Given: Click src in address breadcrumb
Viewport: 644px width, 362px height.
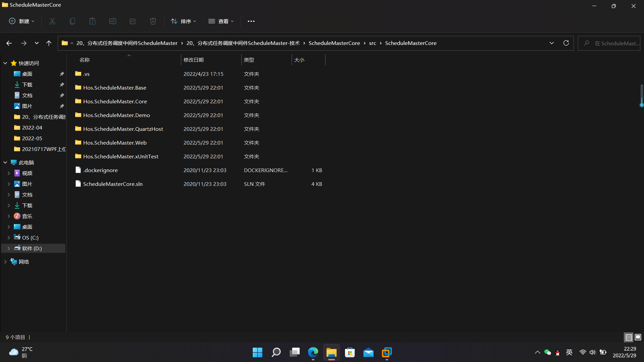Looking at the screenshot, I should pos(373,43).
